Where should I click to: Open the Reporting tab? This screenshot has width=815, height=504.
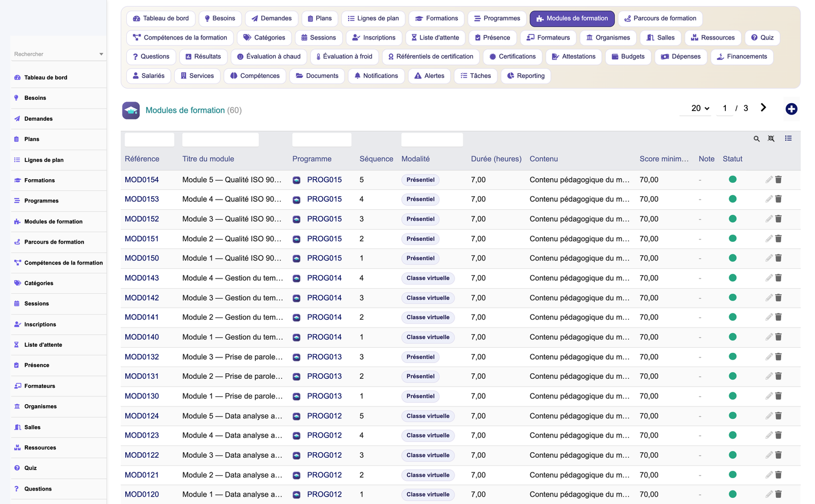(x=526, y=76)
